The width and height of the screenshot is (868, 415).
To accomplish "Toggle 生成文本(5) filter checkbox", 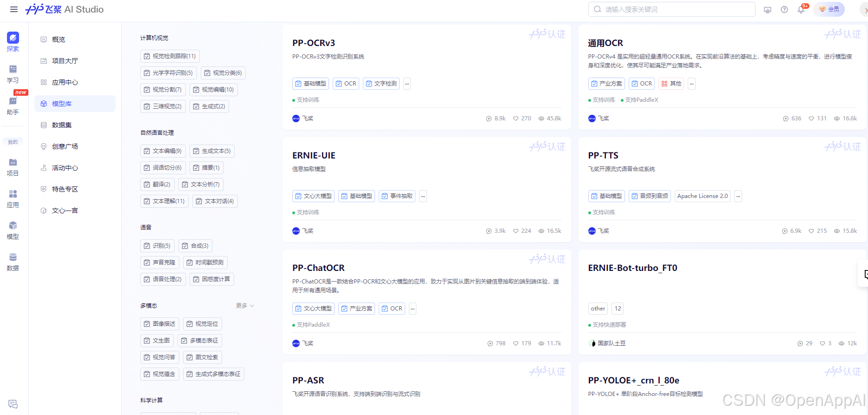I will pyautogui.click(x=212, y=151).
